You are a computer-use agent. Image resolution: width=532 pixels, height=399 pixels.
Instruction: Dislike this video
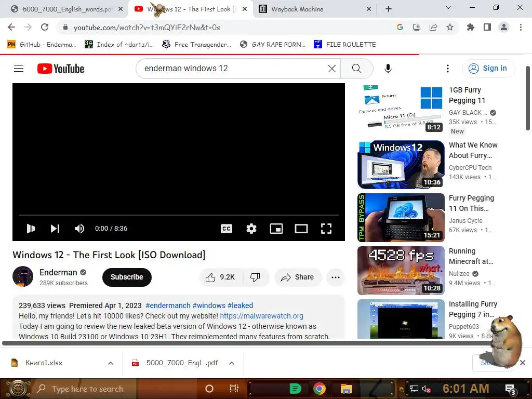[x=256, y=277]
